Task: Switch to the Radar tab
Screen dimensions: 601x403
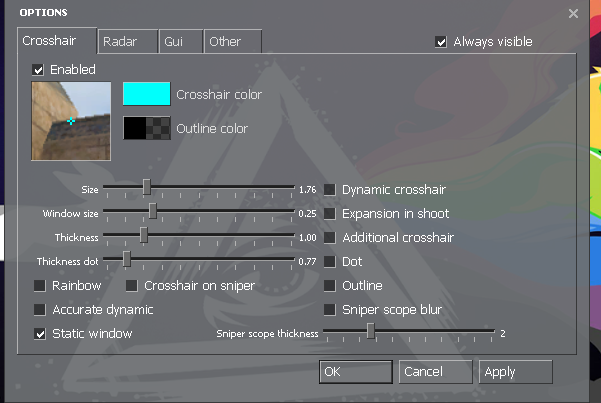Action: (126, 42)
